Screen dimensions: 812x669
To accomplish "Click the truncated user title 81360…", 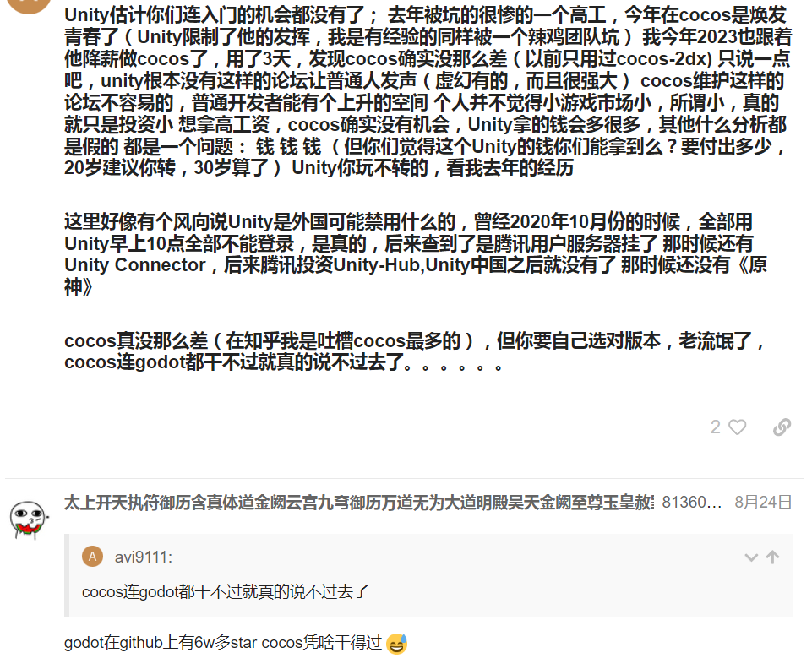I will click(692, 503).
